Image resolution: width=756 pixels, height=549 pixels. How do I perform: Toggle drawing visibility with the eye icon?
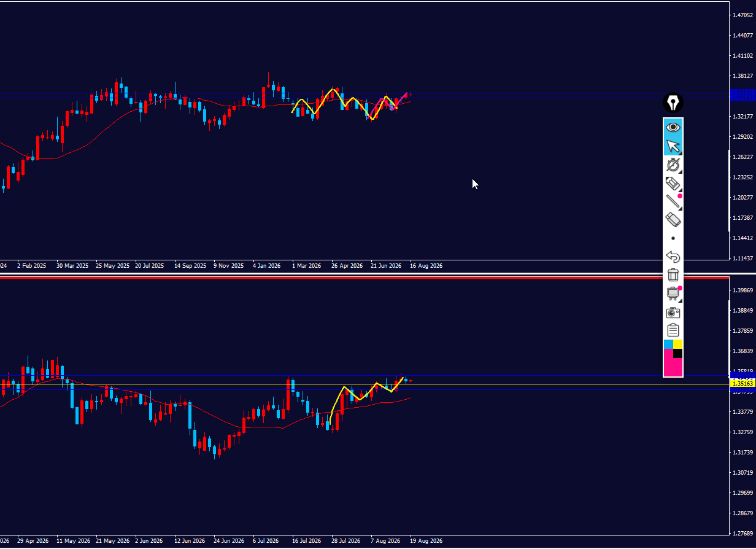673,127
